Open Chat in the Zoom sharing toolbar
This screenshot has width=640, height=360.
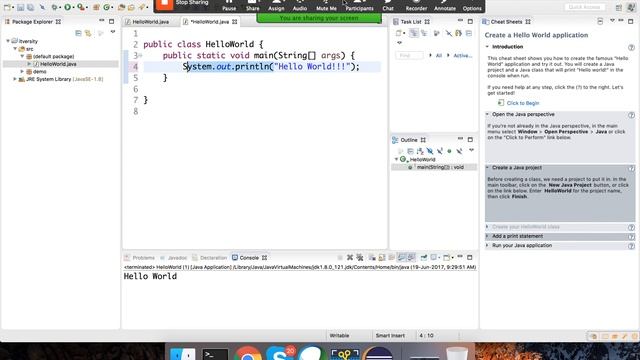388,5
